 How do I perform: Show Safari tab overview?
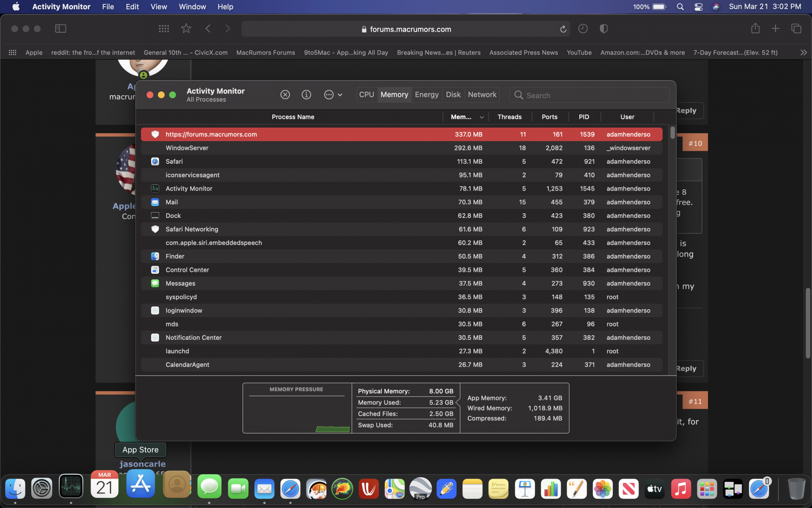point(796,28)
